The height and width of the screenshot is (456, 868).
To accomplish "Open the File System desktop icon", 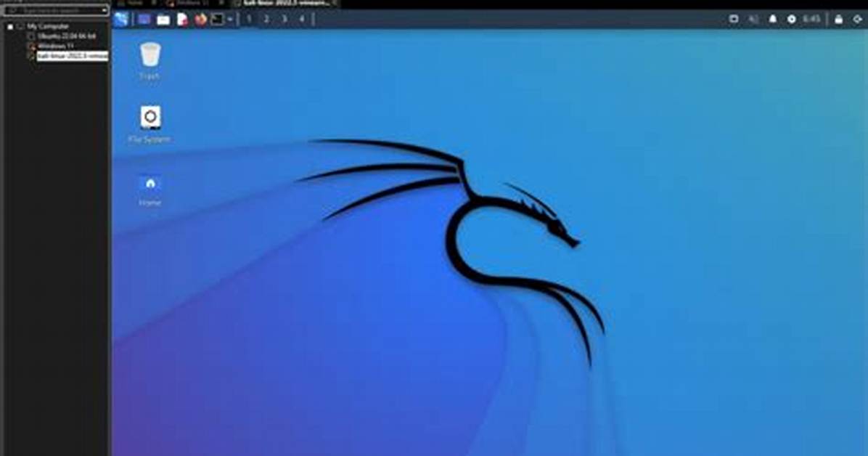I will [150, 124].
